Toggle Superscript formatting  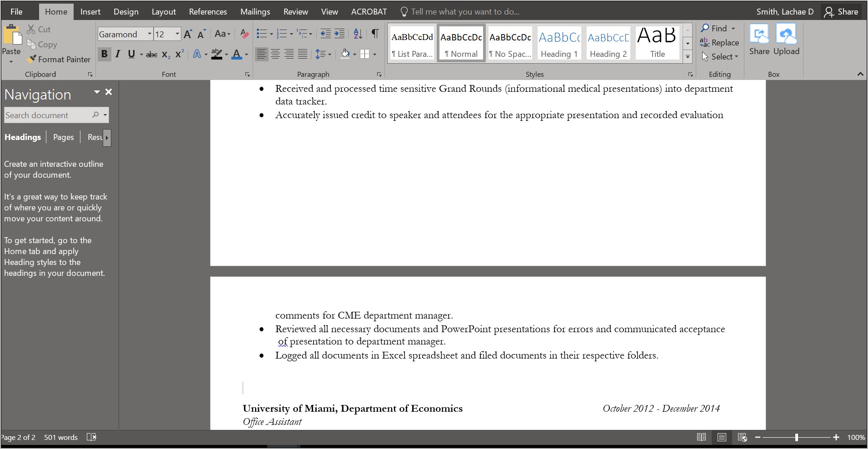(180, 55)
